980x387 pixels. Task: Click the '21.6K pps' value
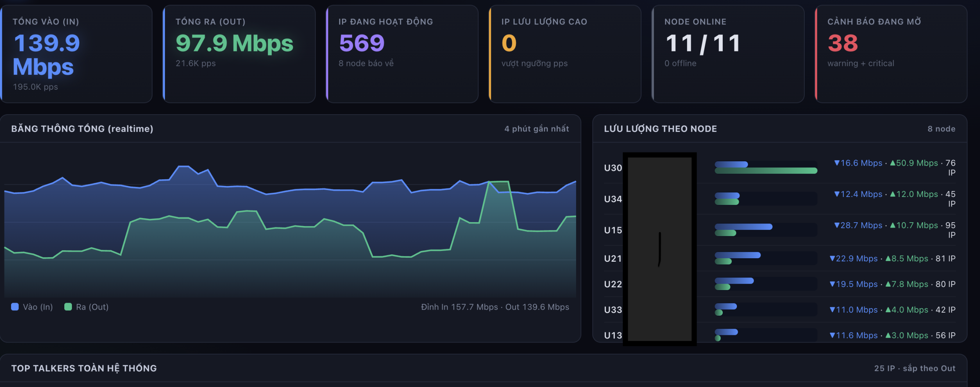[196, 63]
